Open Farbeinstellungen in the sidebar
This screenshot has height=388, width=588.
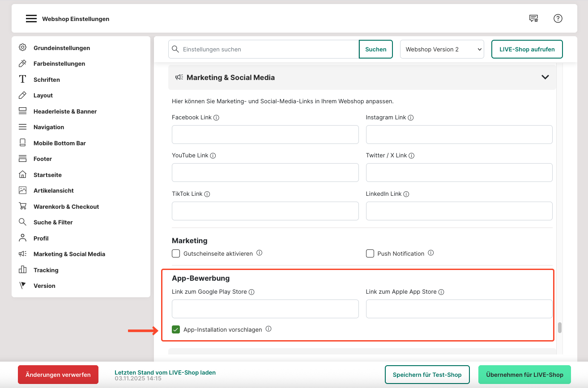(x=59, y=63)
